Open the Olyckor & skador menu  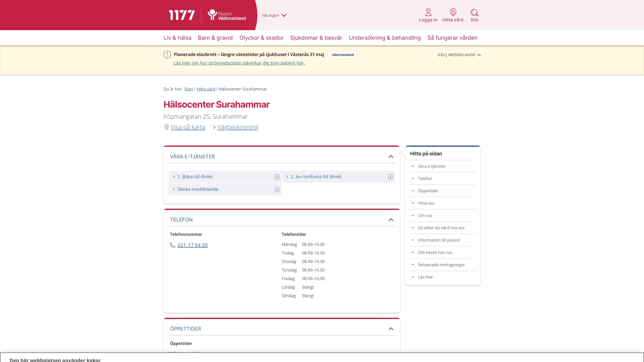coord(262,38)
